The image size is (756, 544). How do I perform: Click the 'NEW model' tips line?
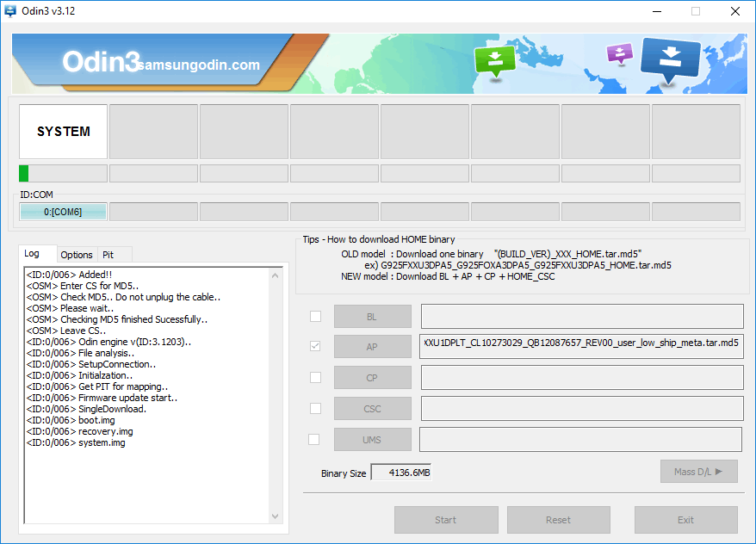(x=448, y=276)
